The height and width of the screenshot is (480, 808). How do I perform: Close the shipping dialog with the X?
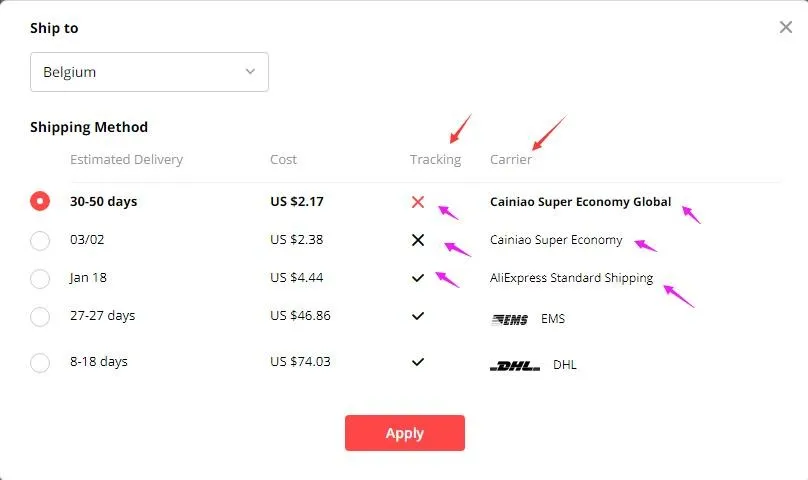click(786, 27)
